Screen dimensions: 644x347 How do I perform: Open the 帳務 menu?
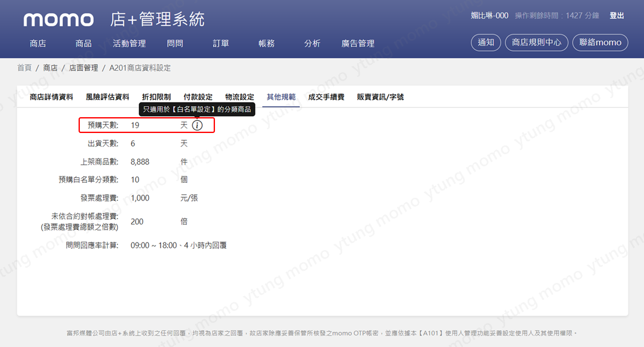pyautogui.click(x=266, y=43)
